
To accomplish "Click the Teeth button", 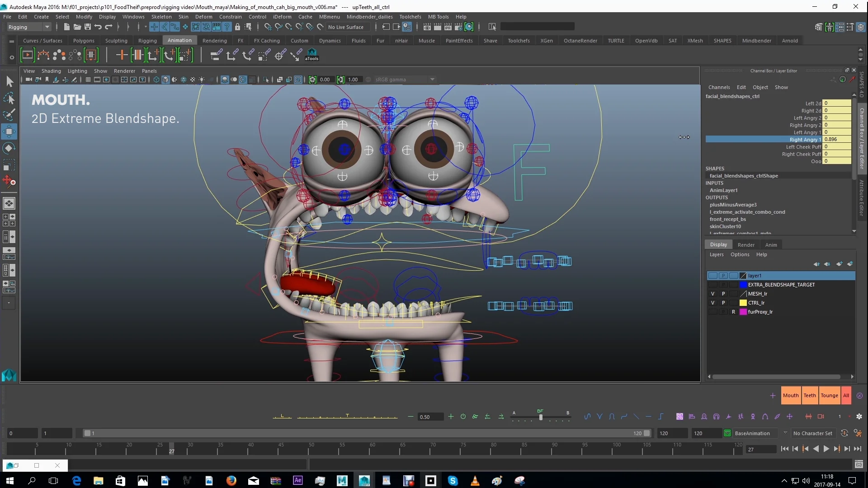I will (x=810, y=395).
